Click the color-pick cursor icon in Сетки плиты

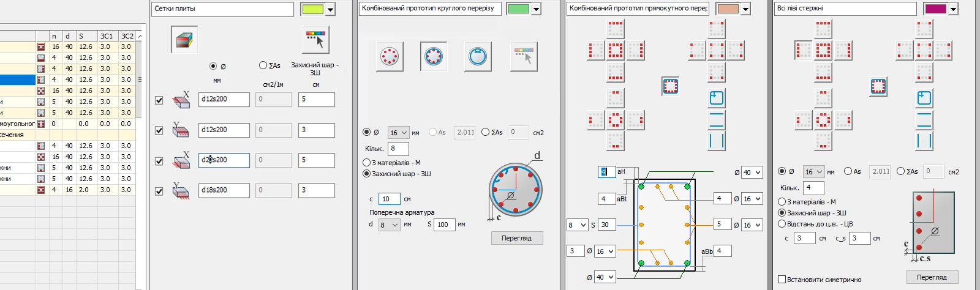[315, 40]
